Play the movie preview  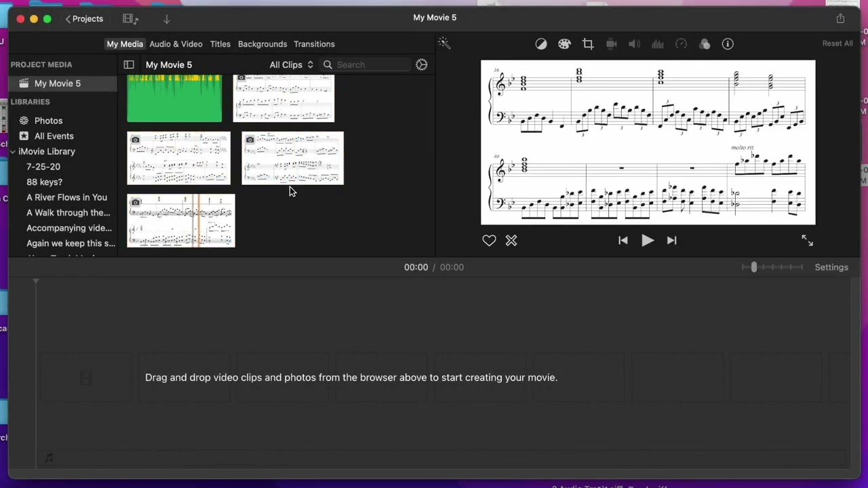(x=648, y=240)
